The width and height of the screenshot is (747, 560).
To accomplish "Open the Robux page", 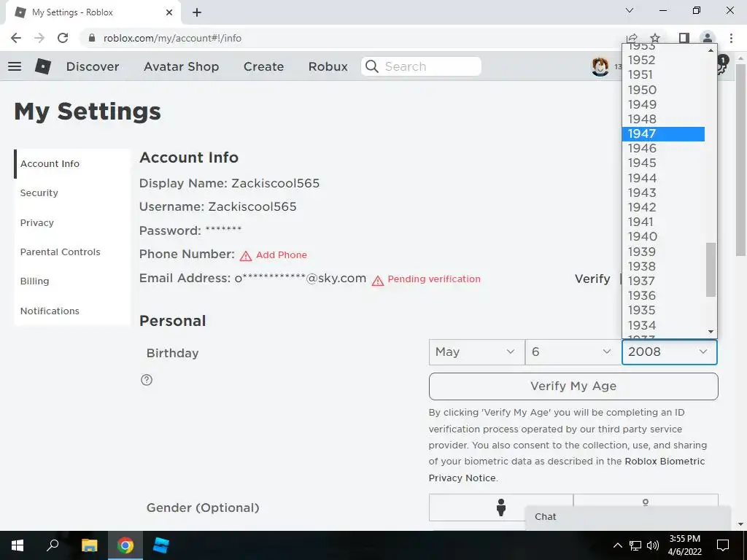I will click(x=328, y=66).
